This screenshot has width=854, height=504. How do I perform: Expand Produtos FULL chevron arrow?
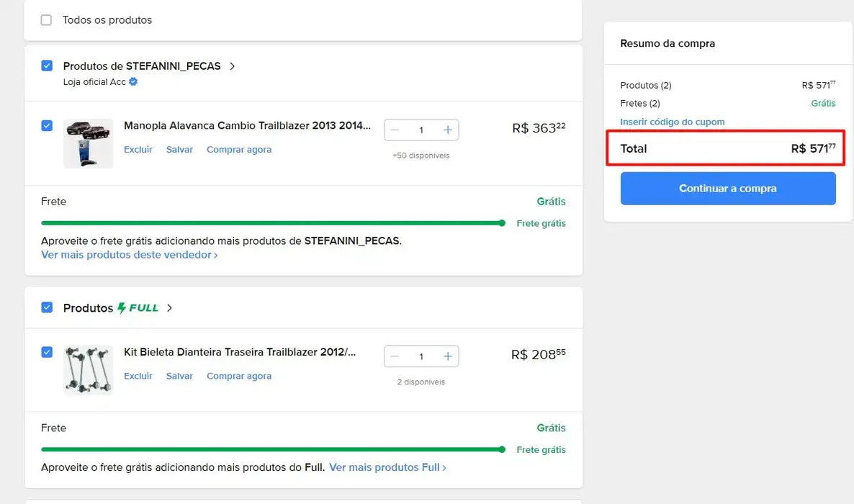click(169, 308)
